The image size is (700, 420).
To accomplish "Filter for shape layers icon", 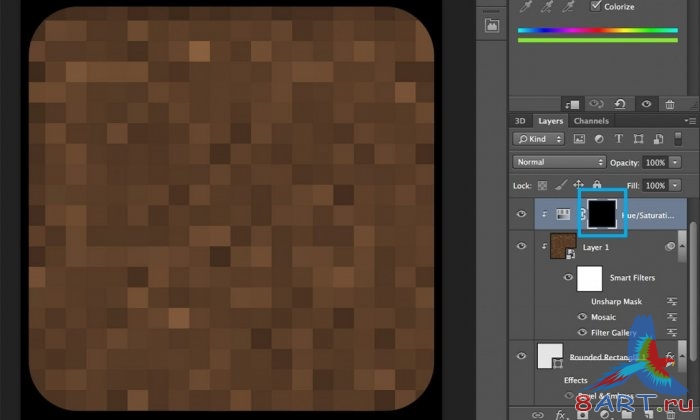I will point(638,139).
